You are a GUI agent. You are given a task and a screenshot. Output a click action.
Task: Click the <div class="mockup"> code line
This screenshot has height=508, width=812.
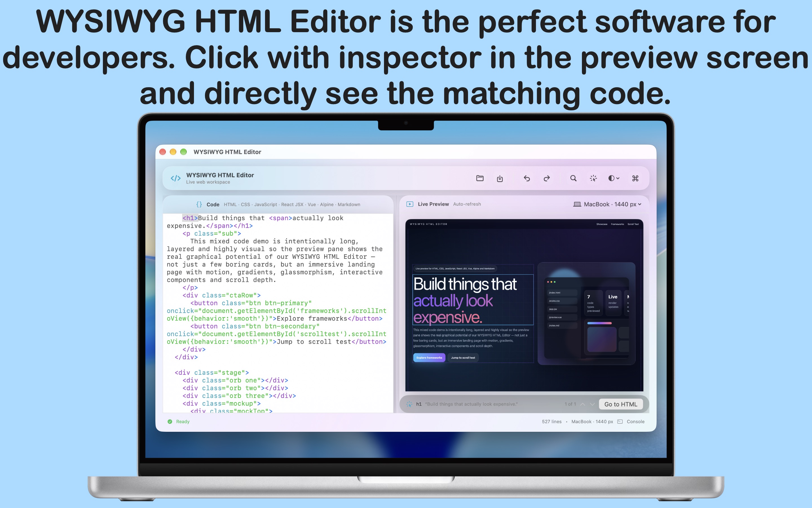221,404
